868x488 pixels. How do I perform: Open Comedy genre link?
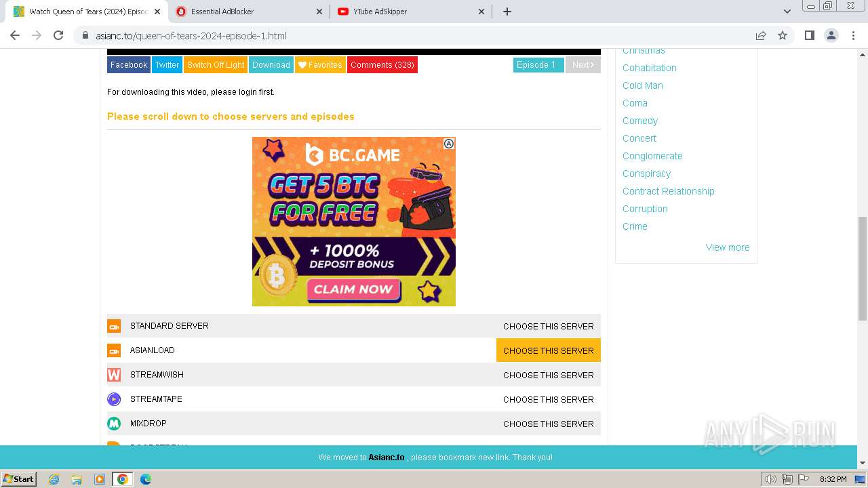[x=640, y=121]
